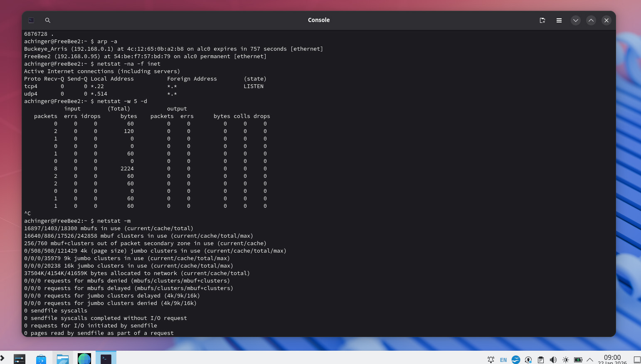The image size is (641, 364).
Task: Open the application launcher arrow
Action: [x=2, y=358]
